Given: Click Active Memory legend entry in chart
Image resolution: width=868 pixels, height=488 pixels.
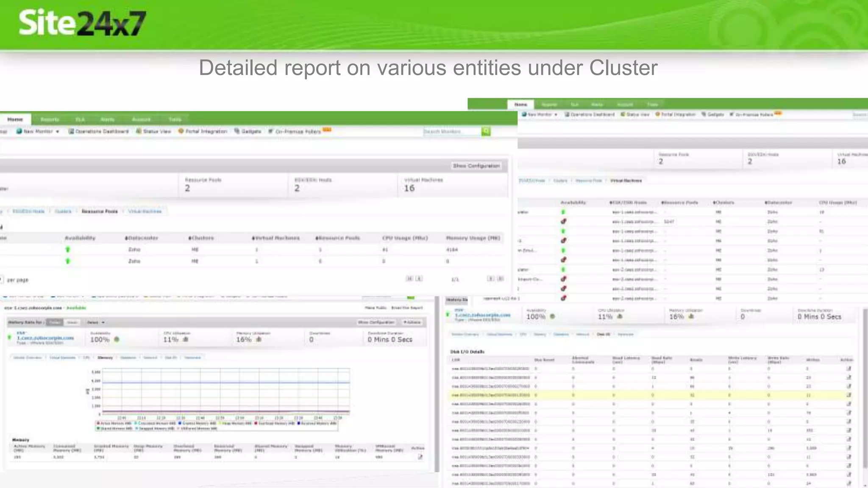Looking at the screenshot, I should pos(114,423).
